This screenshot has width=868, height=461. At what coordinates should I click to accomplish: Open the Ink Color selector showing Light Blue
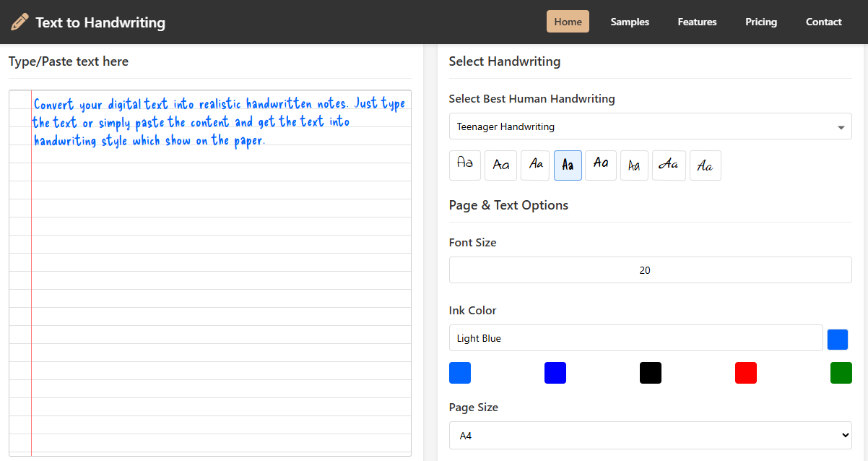click(635, 337)
